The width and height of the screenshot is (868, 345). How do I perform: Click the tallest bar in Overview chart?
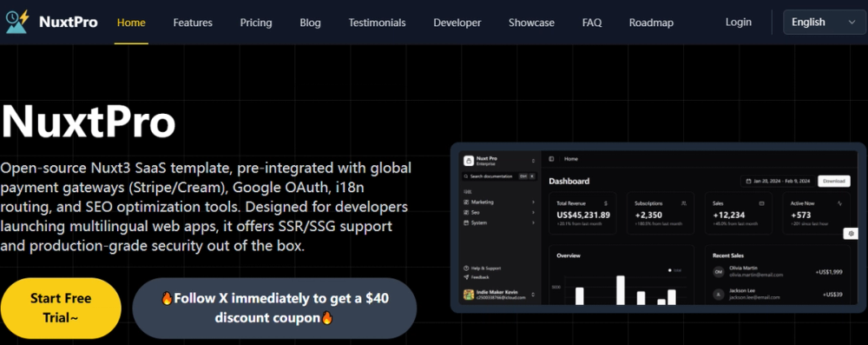tap(621, 290)
